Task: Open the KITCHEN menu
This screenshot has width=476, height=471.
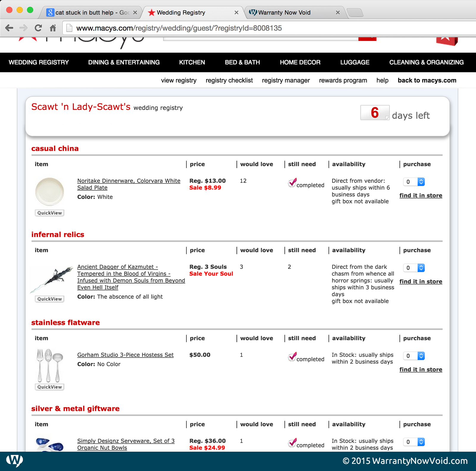Action: 192,62
